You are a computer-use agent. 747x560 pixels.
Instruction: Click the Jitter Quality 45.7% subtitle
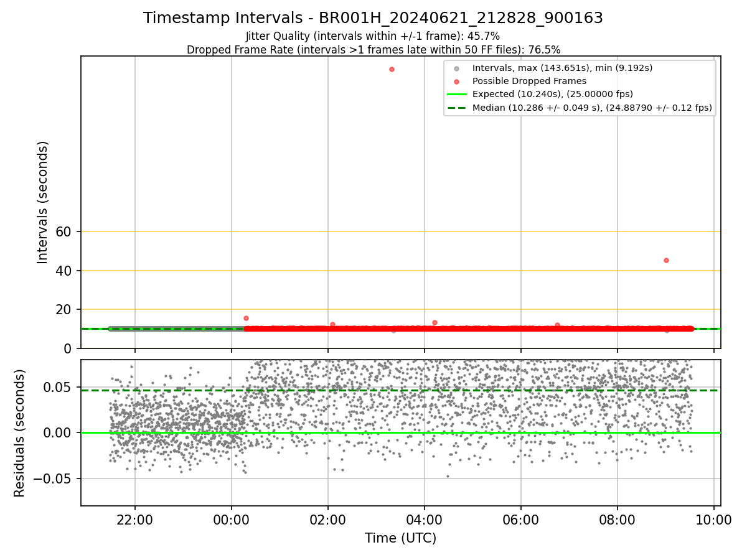coord(373,36)
